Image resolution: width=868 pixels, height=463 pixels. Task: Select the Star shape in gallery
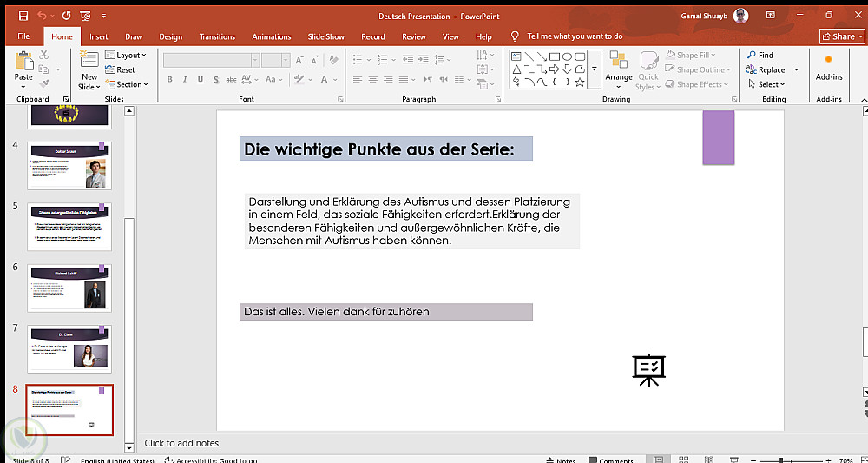point(580,83)
